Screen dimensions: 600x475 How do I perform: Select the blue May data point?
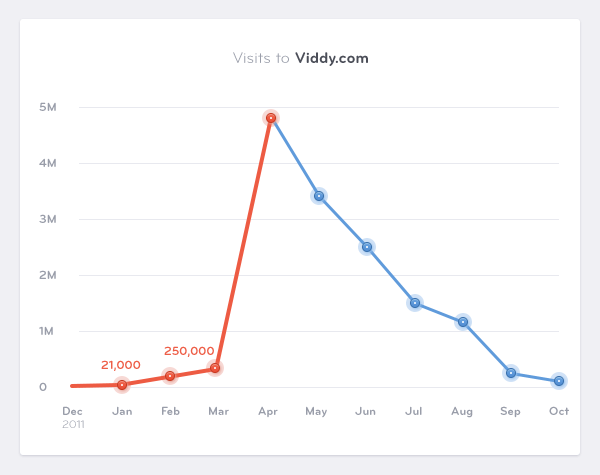[x=319, y=196]
